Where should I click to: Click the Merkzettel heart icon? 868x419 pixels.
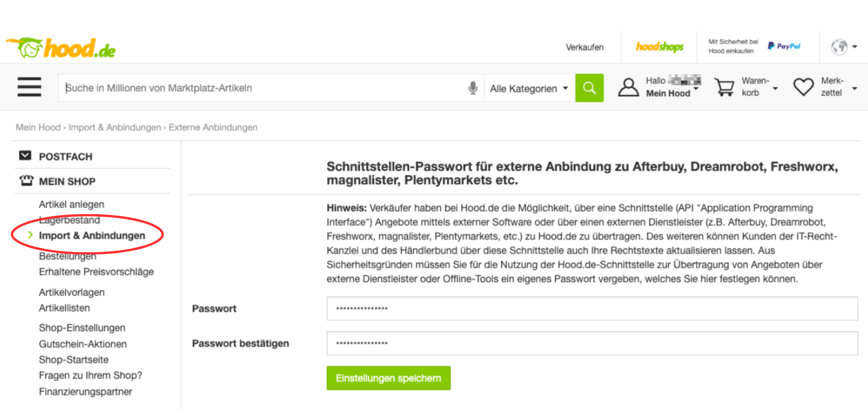[803, 87]
